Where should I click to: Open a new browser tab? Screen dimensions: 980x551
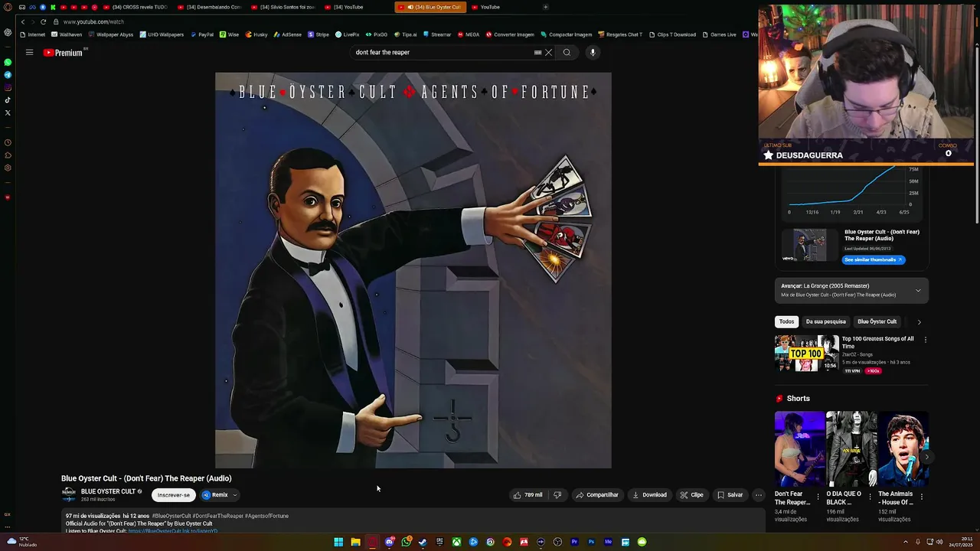coord(545,7)
